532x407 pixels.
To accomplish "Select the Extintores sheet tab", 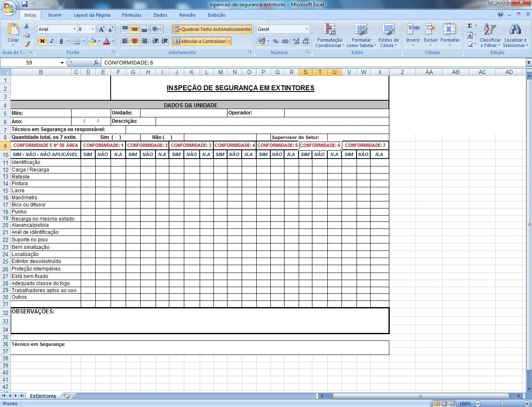I will point(43,396).
